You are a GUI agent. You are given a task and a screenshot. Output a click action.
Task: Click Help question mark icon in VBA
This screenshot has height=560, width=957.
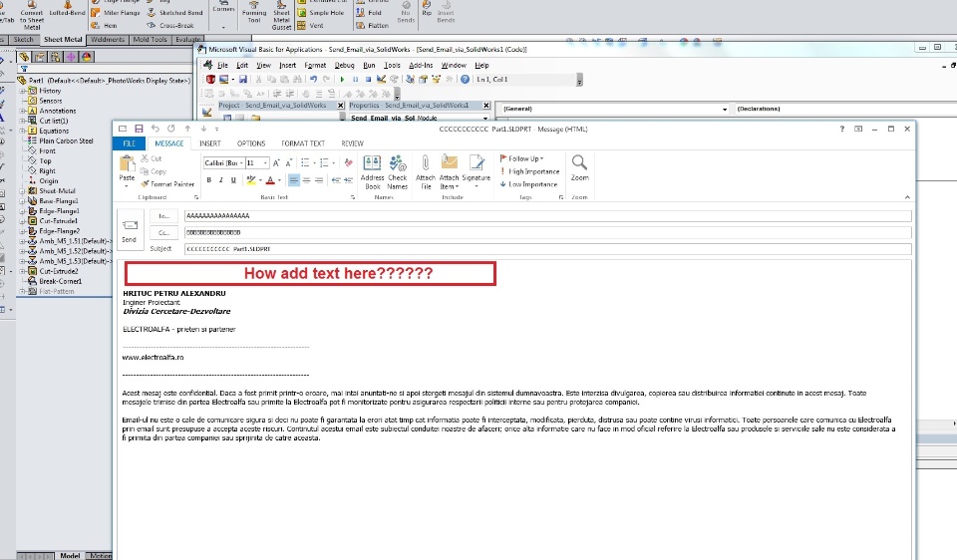click(x=466, y=80)
